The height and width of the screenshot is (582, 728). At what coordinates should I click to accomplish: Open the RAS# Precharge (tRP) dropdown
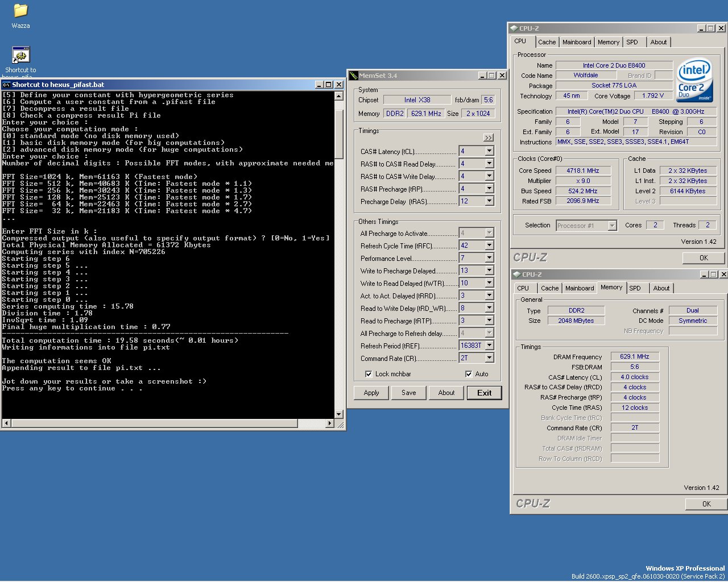point(489,189)
